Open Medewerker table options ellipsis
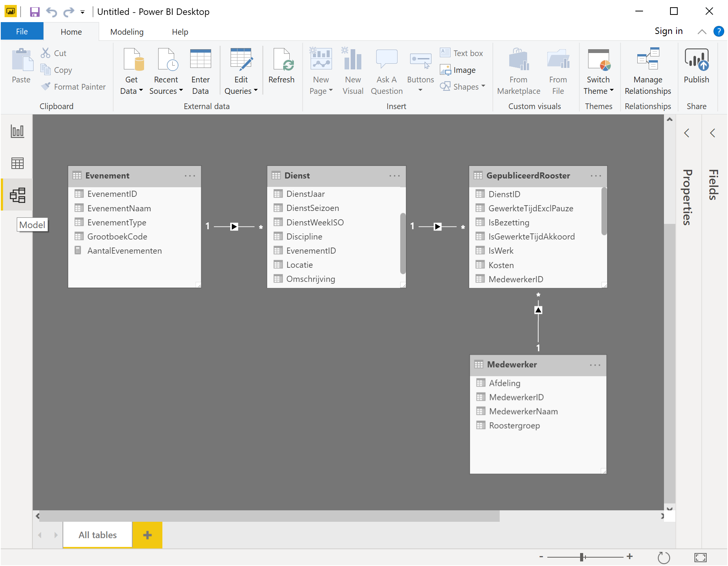728x566 pixels. click(x=595, y=365)
